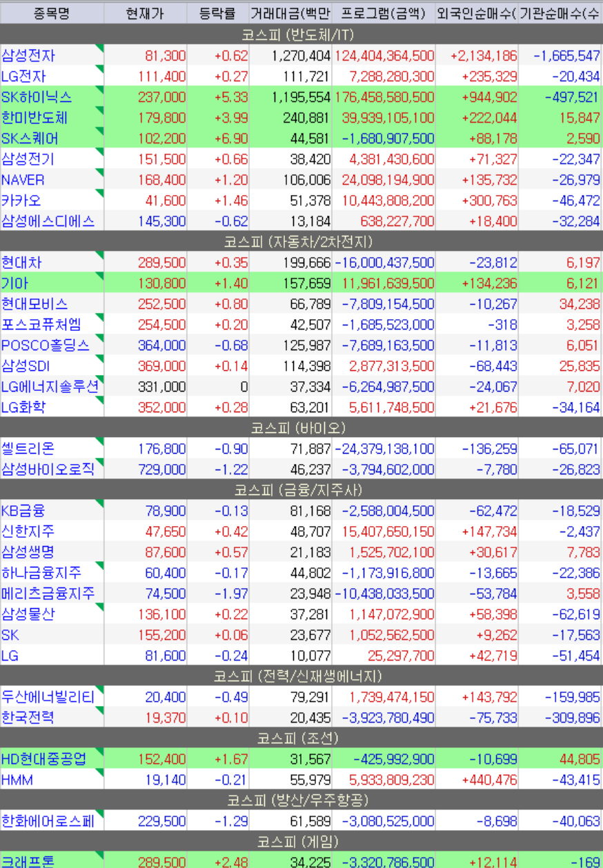
Task: Click the 삼성SDI stock name
Action: pos(26,366)
